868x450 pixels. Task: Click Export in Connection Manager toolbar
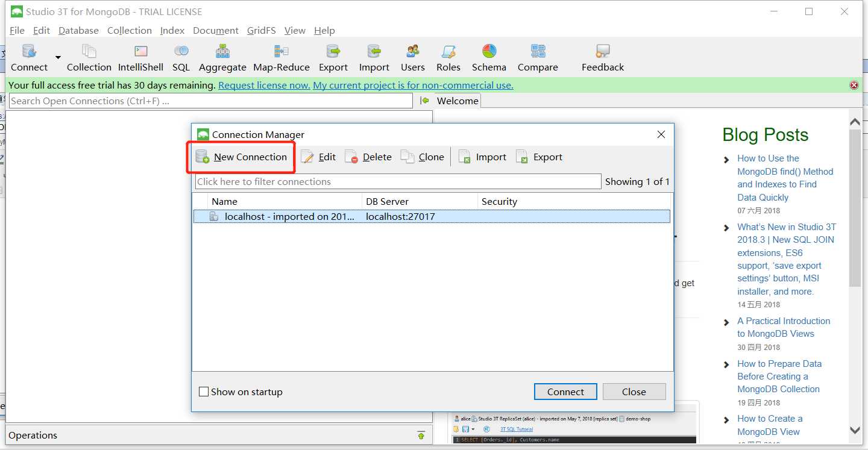(x=539, y=157)
